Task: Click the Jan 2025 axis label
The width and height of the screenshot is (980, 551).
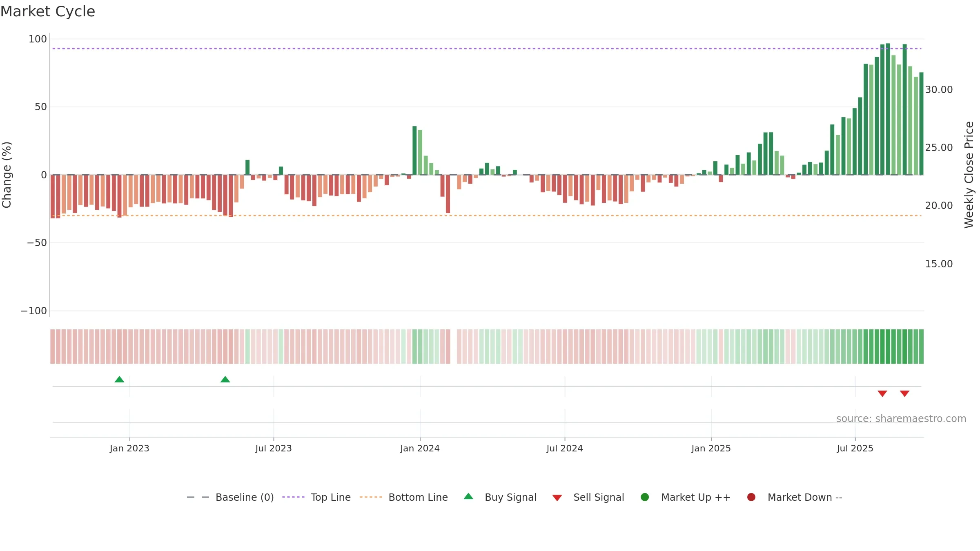Action: [x=711, y=449]
